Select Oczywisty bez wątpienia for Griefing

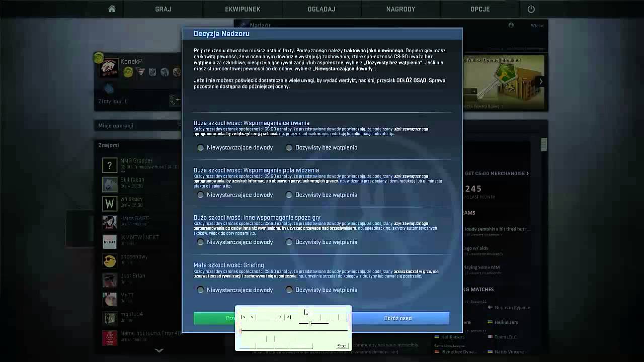tap(289, 290)
